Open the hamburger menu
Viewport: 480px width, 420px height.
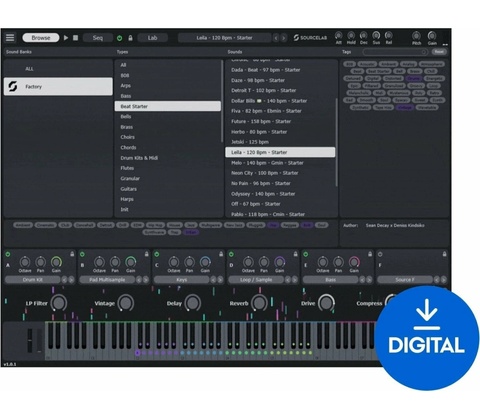(x=10, y=38)
